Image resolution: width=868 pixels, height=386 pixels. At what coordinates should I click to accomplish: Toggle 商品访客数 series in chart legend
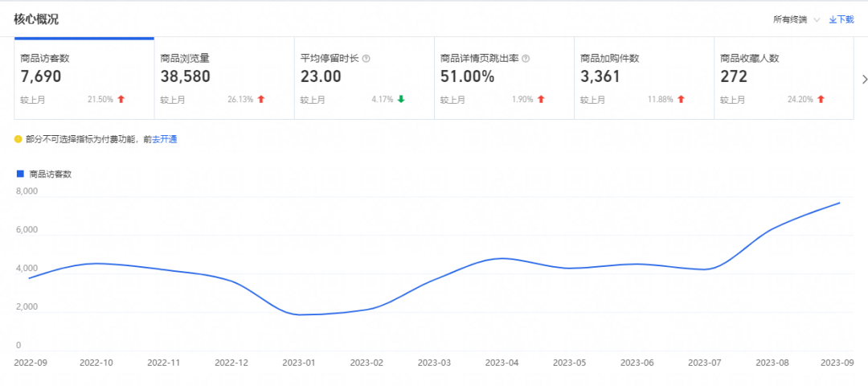50,174
